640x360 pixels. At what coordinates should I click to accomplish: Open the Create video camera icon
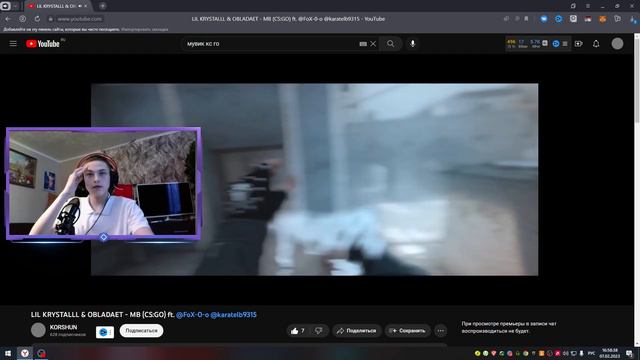[x=579, y=44]
